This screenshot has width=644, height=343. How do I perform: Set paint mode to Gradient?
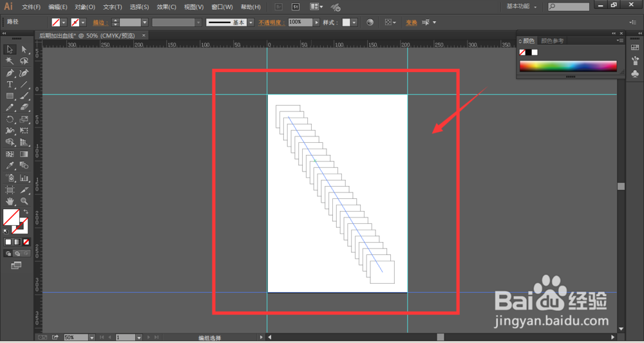(17, 242)
